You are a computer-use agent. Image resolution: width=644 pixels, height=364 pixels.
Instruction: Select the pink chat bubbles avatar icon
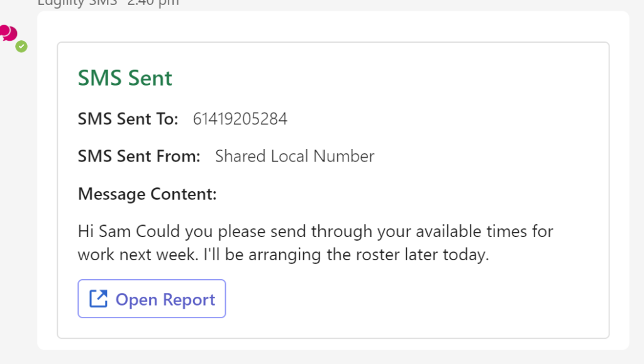pyautogui.click(x=9, y=31)
